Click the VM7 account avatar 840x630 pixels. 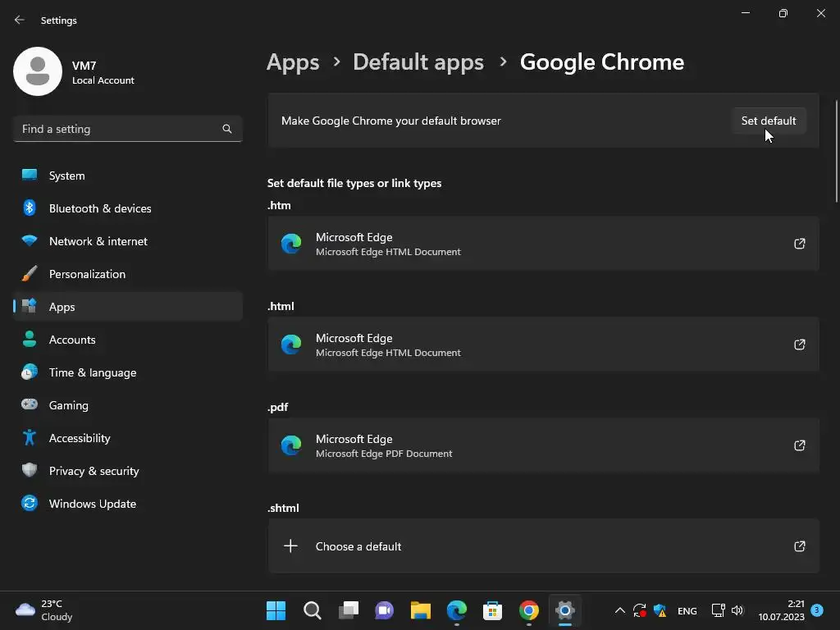[x=38, y=71]
